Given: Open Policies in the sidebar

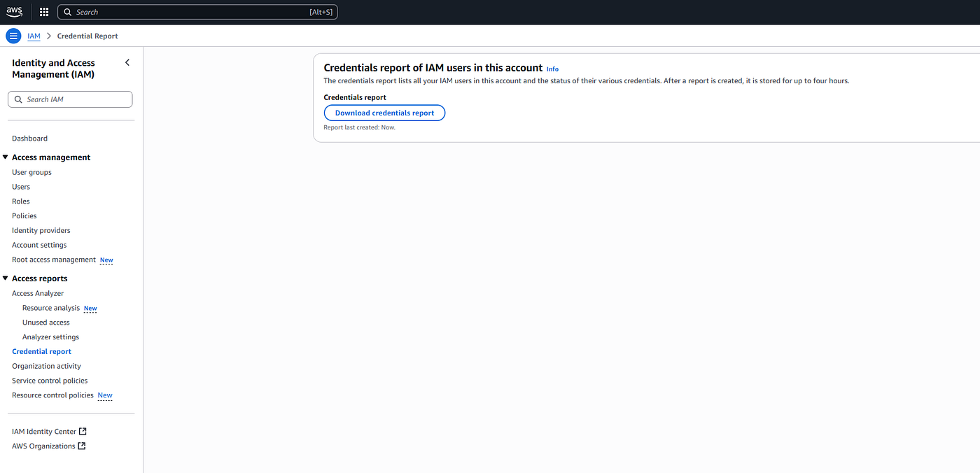Looking at the screenshot, I should [24, 216].
